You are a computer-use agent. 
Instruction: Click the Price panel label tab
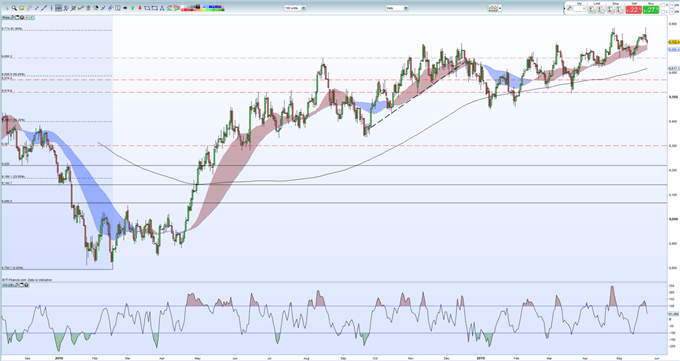pos(6,17)
